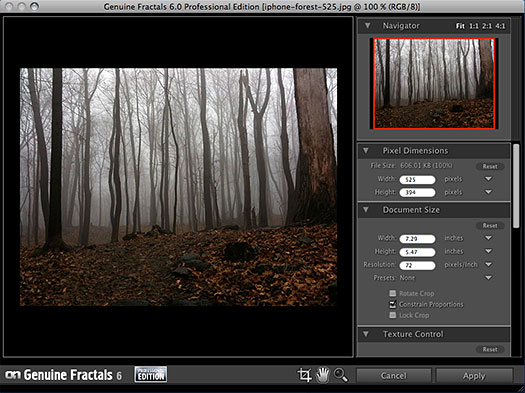The width and height of the screenshot is (525, 393).
Task: Click the document Height field 5.47
Action: point(417,252)
